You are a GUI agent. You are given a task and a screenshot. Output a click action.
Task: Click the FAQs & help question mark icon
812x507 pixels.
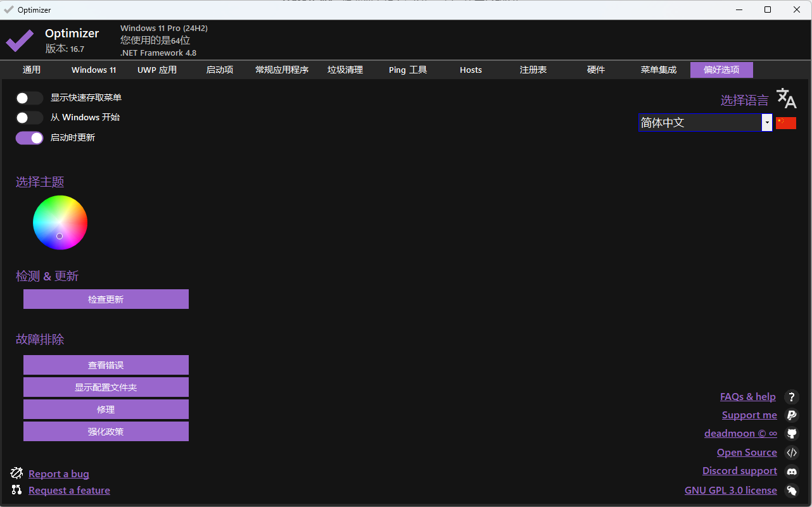(x=791, y=397)
